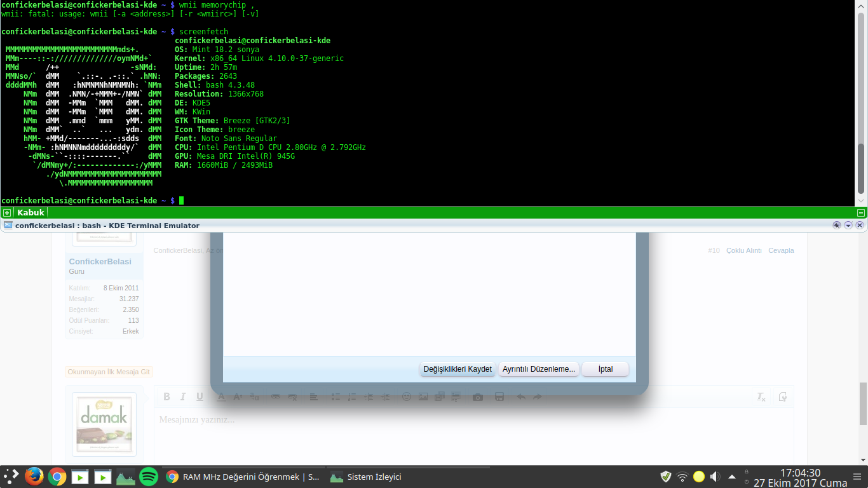Viewport: 868px width, 488px height.
Task: Launch Chrome from the pinned taskbar icon
Action: (x=57, y=477)
